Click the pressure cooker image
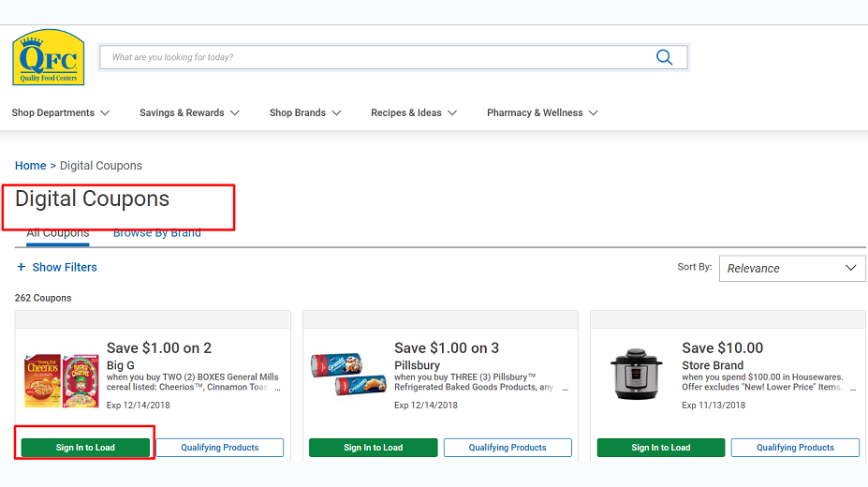 click(x=636, y=374)
